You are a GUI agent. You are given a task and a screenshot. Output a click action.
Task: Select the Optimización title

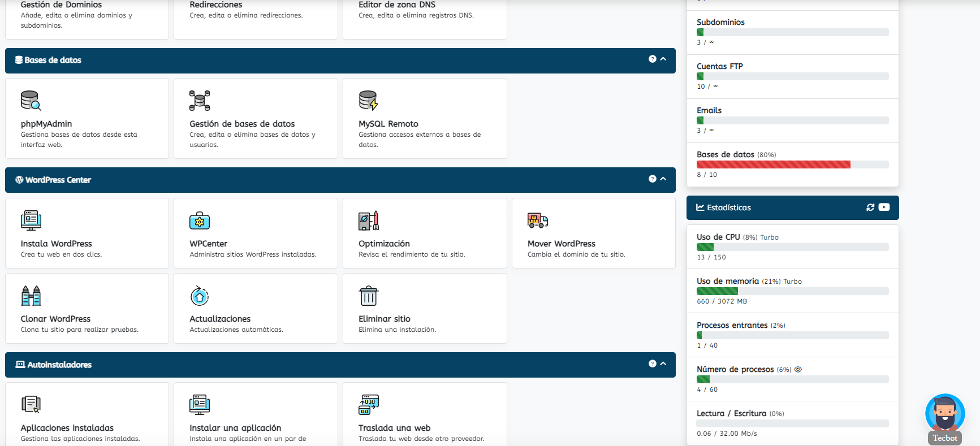pyautogui.click(x=384, y=244)
